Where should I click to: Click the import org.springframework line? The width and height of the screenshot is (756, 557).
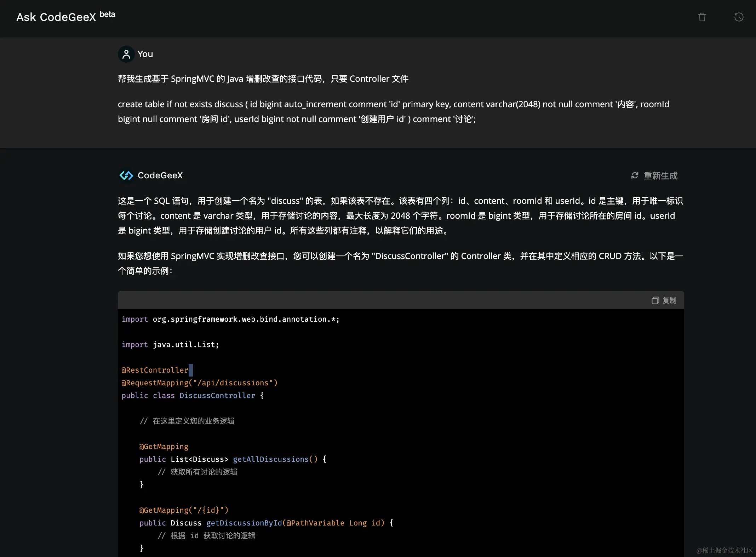(x=231, y=319)
